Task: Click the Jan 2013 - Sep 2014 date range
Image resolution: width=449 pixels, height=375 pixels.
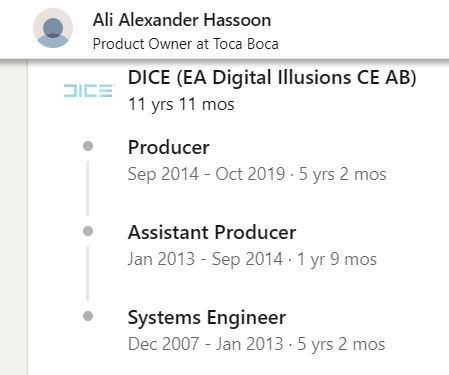Action: coord(205,259)
